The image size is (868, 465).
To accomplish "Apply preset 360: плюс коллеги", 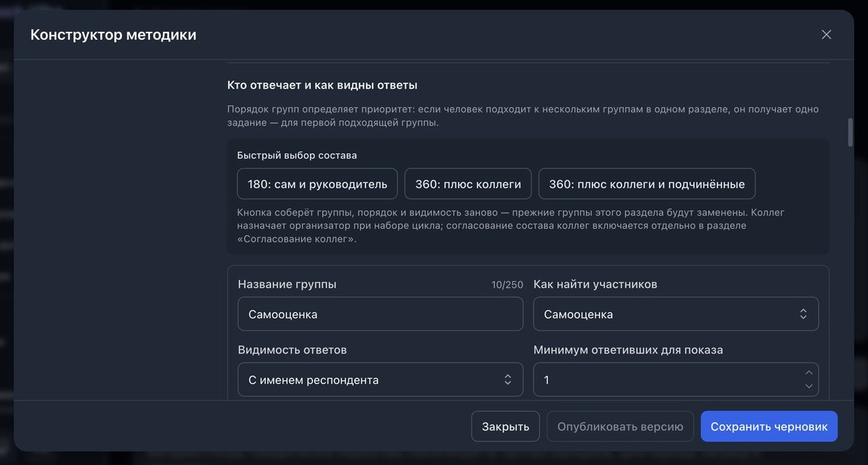I will (468, 184).
